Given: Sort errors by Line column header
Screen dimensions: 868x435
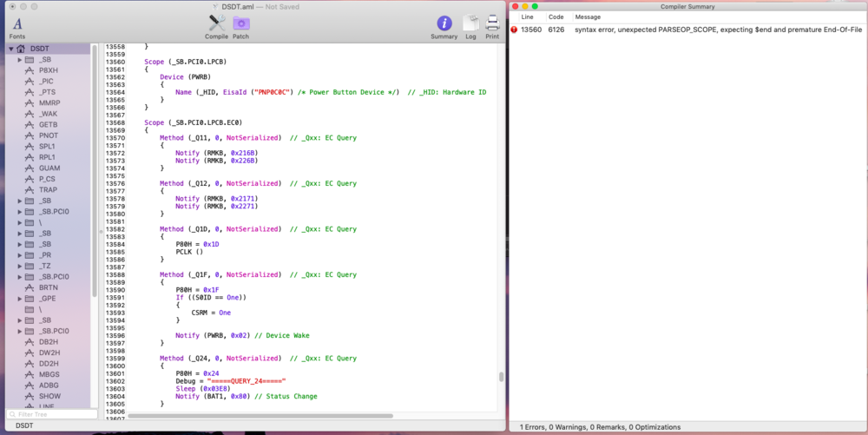Looking at the screenshot, I should pyautogui.click(x=527, y=16).
